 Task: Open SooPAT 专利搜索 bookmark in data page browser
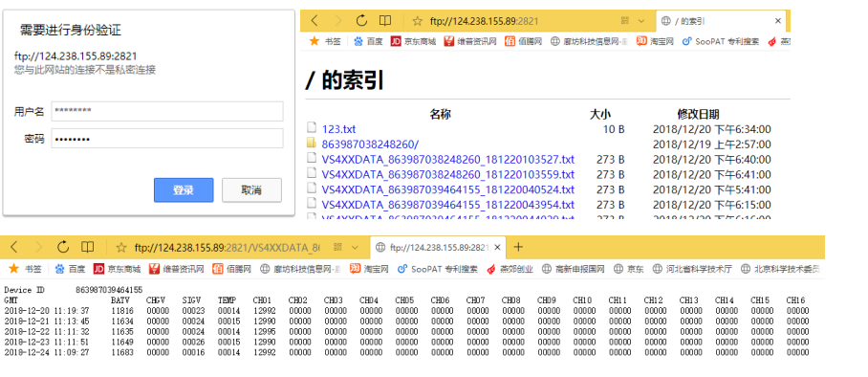pyautogui.click(x=437, y=269)
